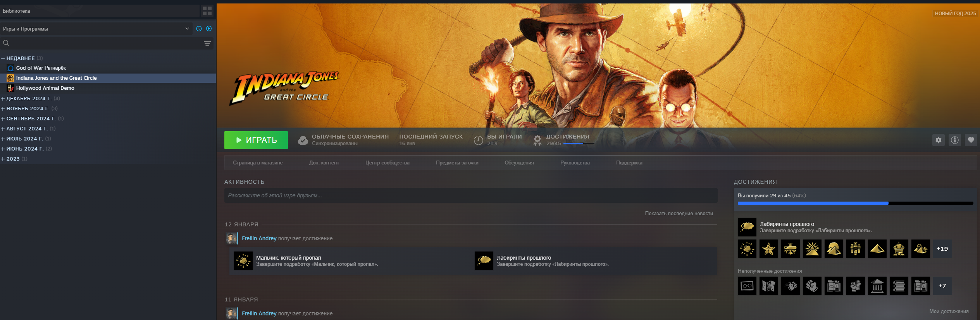Collapse the НЕДАВНЕЕ section

point(3,58)
